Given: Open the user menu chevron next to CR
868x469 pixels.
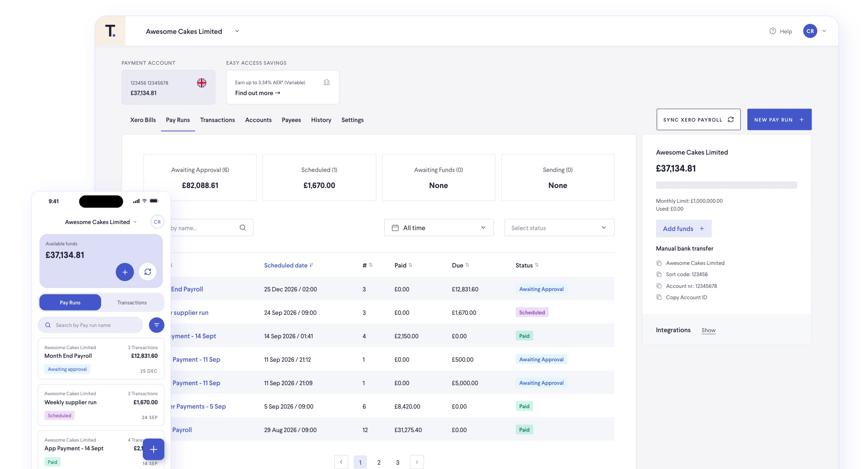Looking at the screenshot, I should [824, 31].
